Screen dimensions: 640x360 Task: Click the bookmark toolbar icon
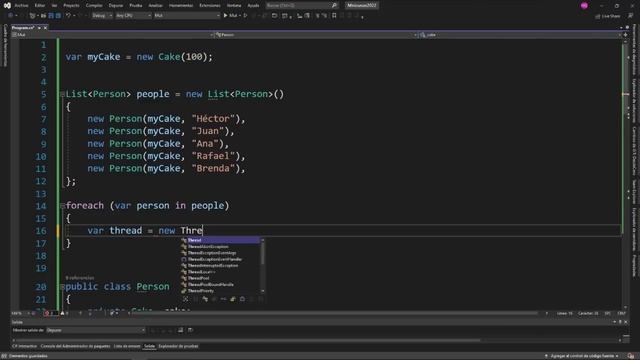334,16
